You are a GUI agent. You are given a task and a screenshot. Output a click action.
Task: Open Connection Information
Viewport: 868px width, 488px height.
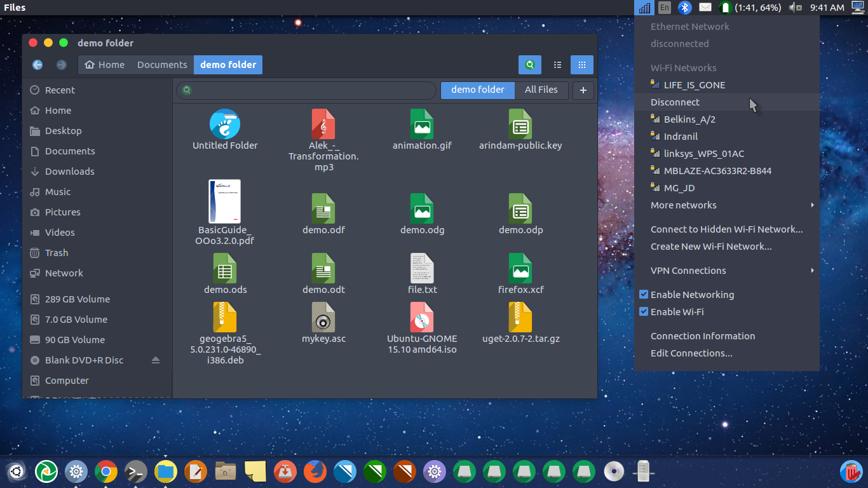pyautogui.click(x=703, y=335)
